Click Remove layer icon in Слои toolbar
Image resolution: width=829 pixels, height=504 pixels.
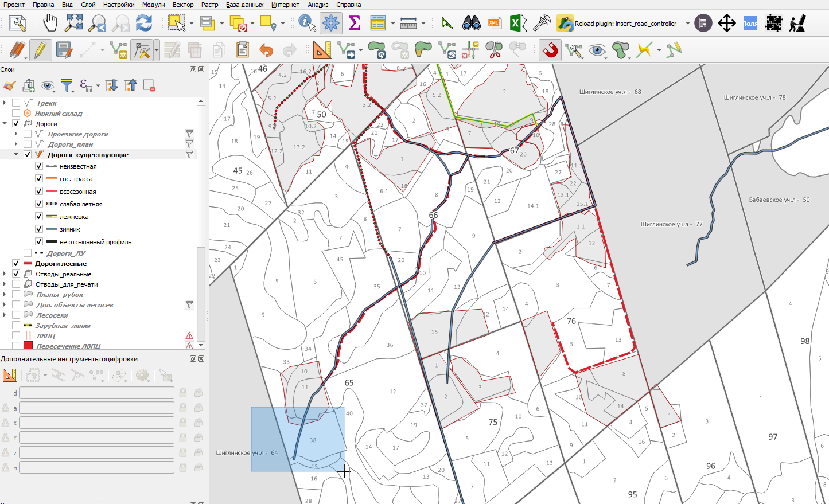click(x=149, y=85)
